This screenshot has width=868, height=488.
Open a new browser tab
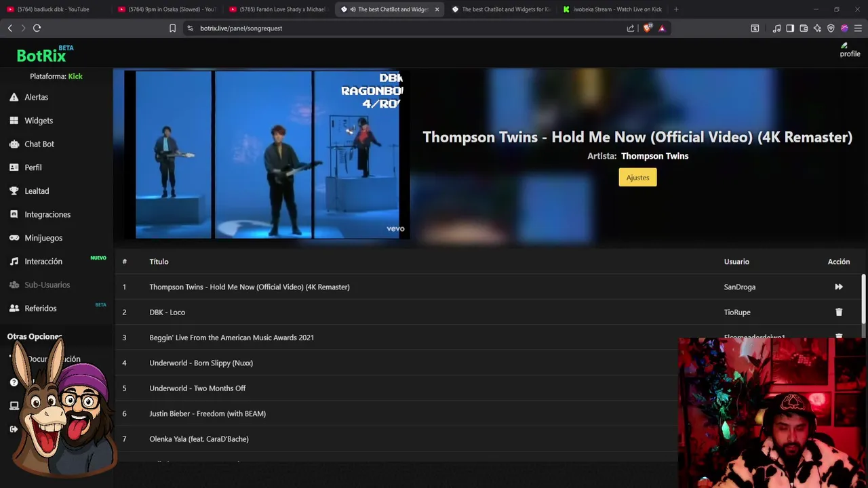(676, 9)
